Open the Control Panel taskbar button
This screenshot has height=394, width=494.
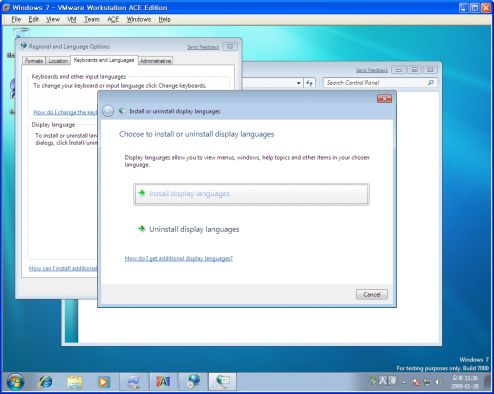(x=134, y=382)
